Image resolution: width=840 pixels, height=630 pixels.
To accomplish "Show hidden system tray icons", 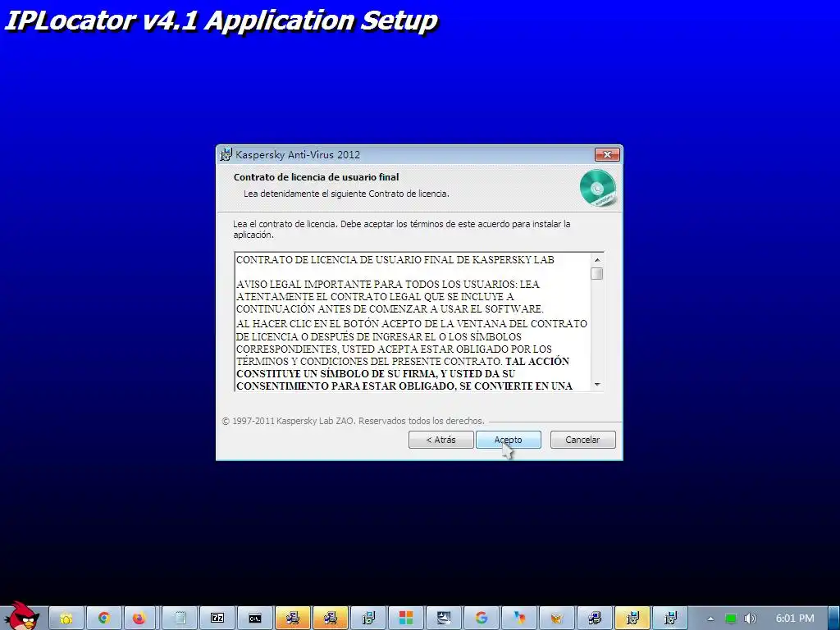I will [x=710, y=619].
